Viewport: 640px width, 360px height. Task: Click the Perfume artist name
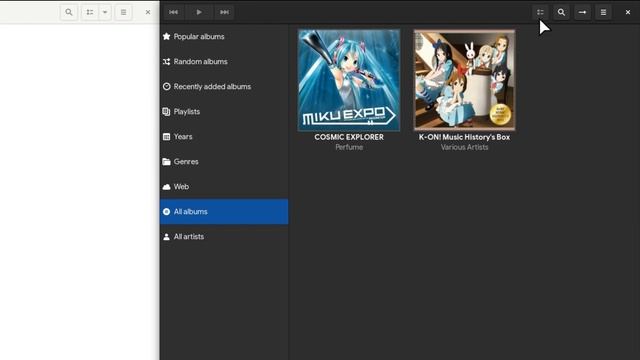coord(349,147)
